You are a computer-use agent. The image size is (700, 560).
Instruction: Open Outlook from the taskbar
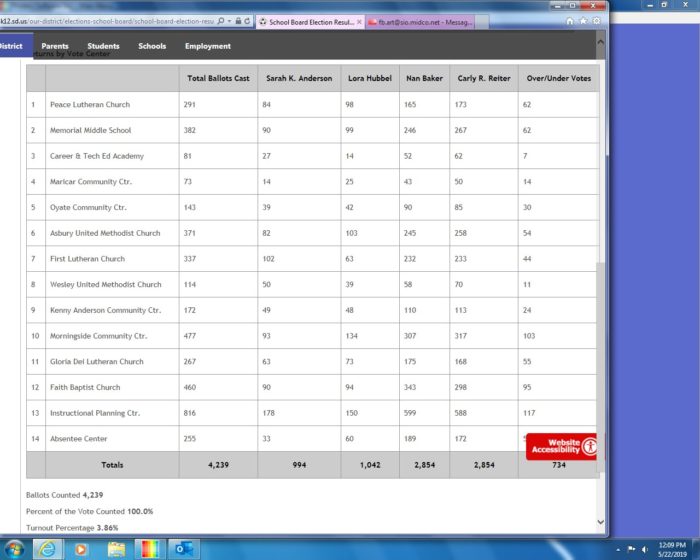coord(184,548)
